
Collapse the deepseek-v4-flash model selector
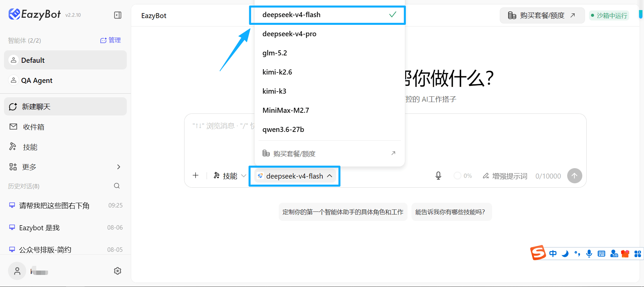(x=295, y=176)
